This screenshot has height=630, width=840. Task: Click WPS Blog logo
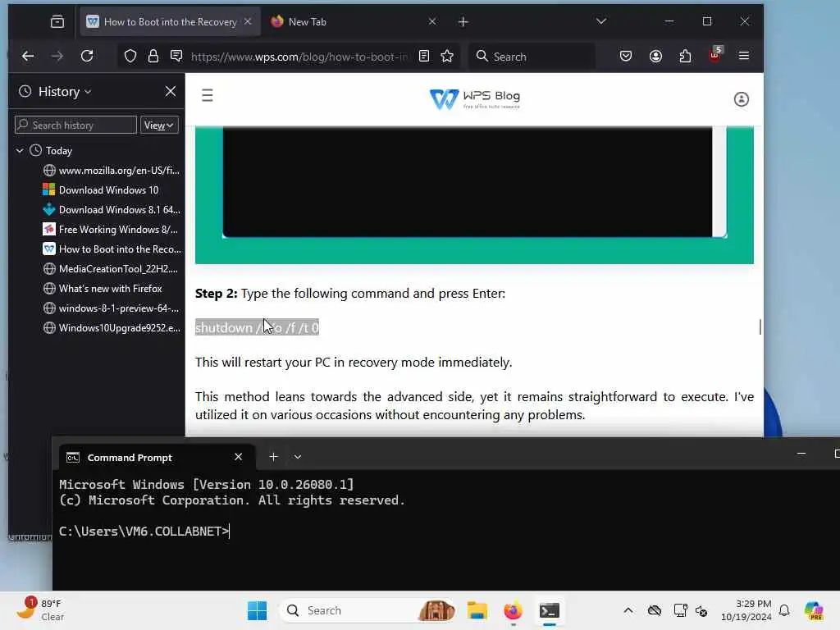(x=475, y=99)
